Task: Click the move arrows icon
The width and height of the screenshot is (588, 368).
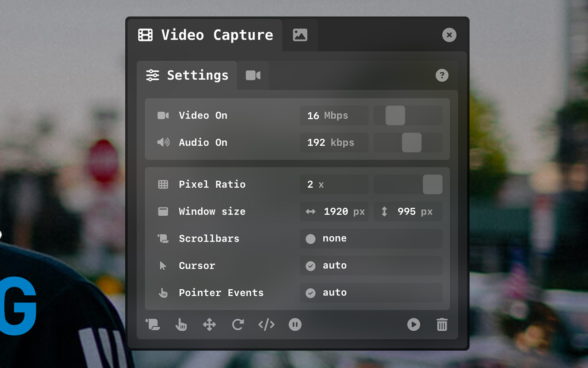Action: 209,325
